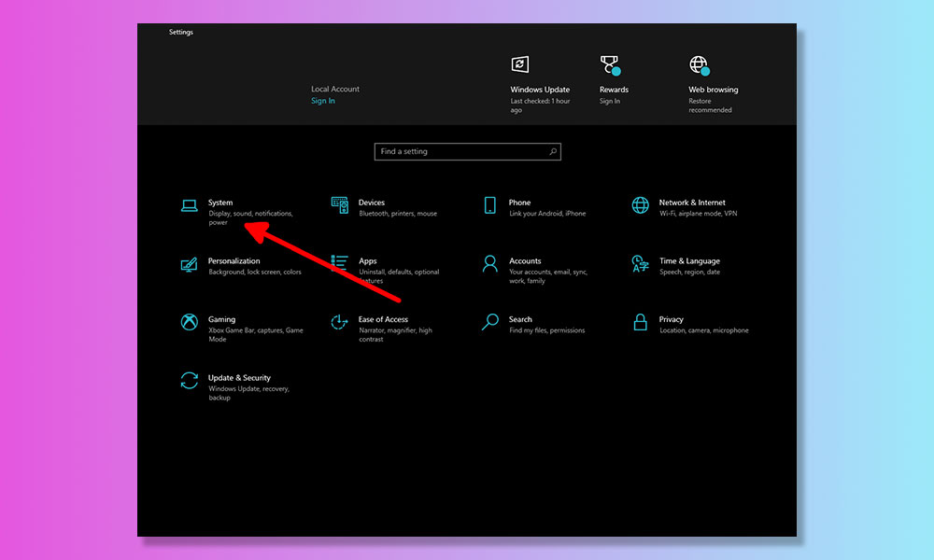Open the Time & Language icon
934x560 pixels.
click(x=641, y=263)
